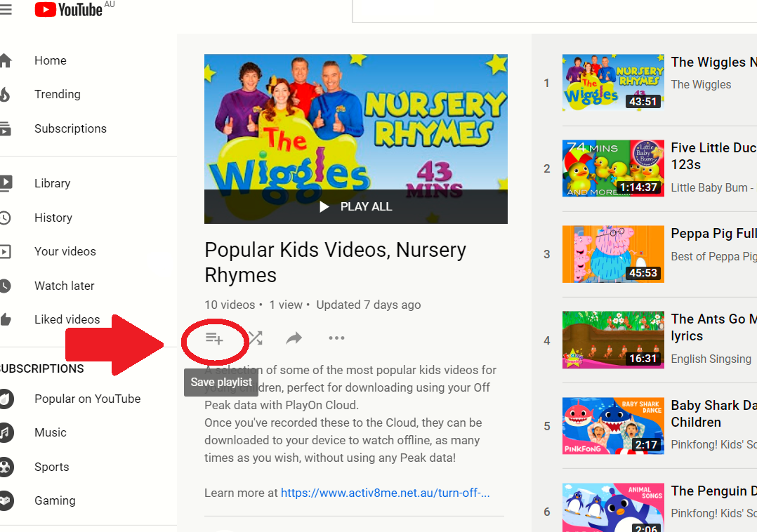Image resolution: width=757 pixels, height=532 pixels.
Task: Click the Liked videos thumbs-up icon
Action: (6, 319)
